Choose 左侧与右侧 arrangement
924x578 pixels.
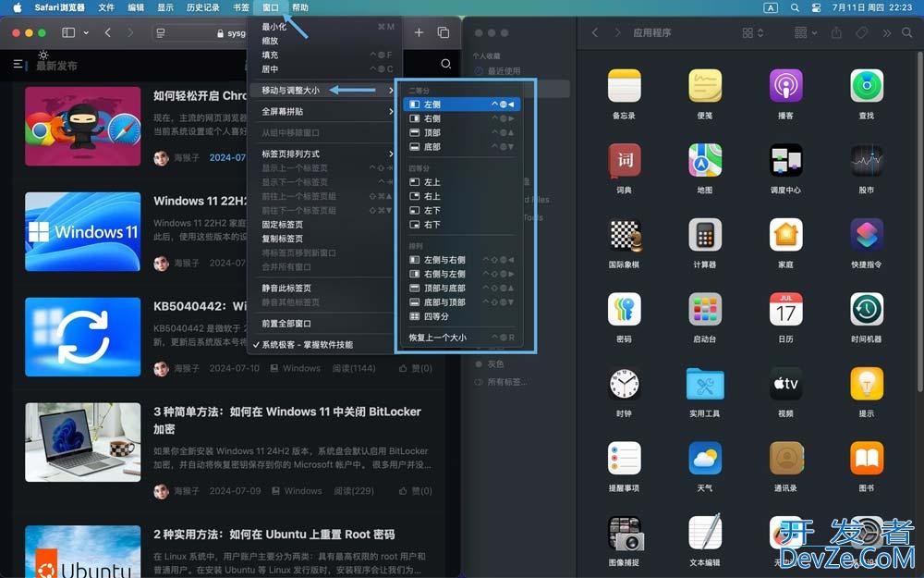(461, 260)
